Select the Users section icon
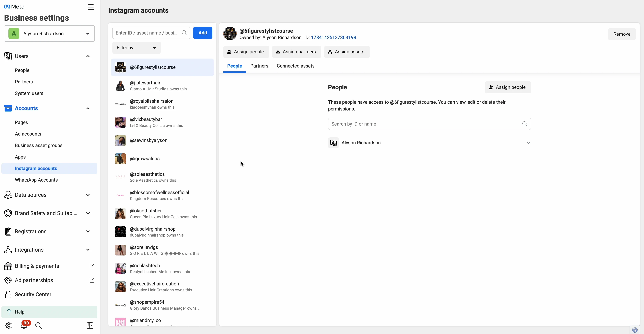The width and height of the screenshot is (644, 334). point(8,56)
